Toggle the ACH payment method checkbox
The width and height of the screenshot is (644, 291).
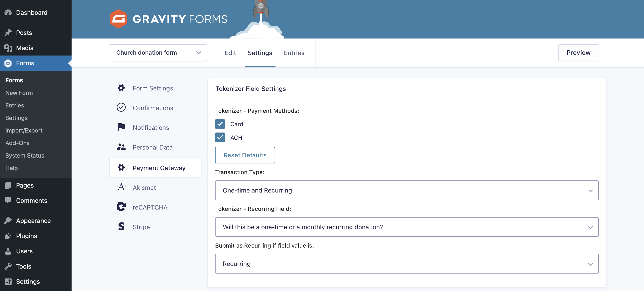[x=220, y=137]
